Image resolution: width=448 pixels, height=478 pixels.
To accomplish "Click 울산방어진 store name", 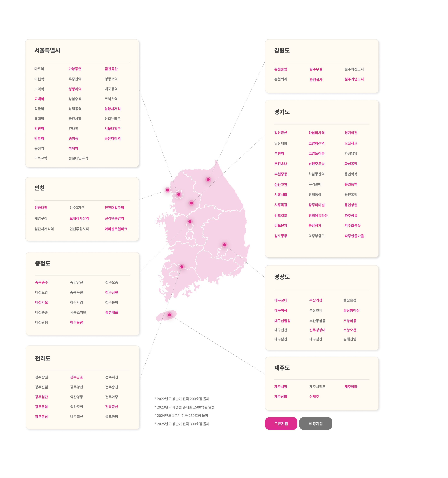I will click(x=351, y=310).
